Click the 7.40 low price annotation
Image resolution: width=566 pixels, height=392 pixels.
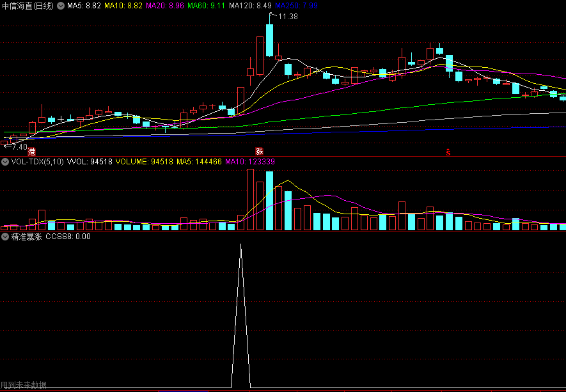pyautogui.click(x=19, y=147)
